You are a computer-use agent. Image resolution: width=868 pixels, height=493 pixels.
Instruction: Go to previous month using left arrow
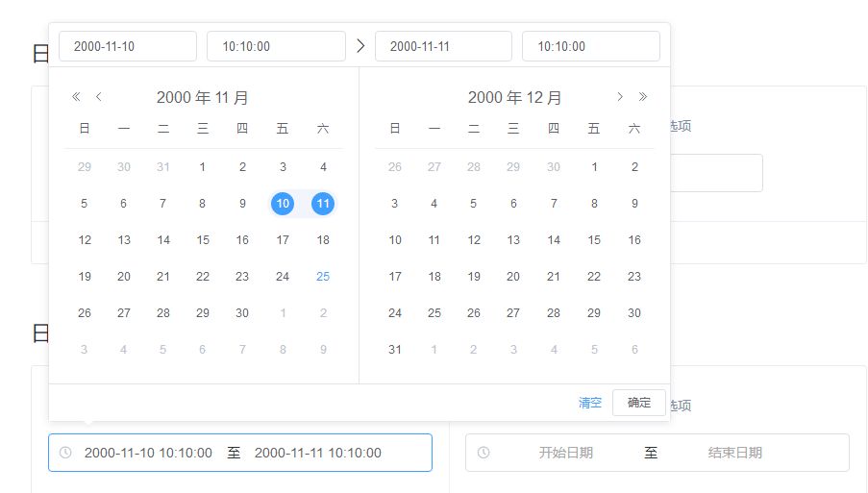coord(99,97)
